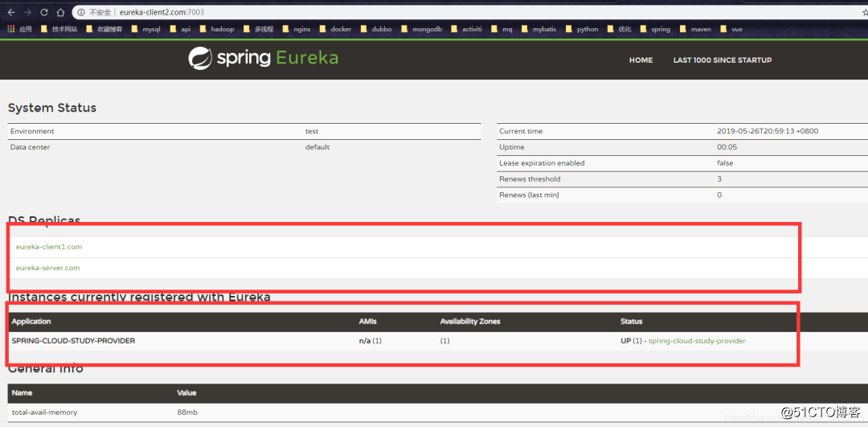The image size is (868, 427).
Task: Select the Uptime value 00:05
Action: coord(725,147)
